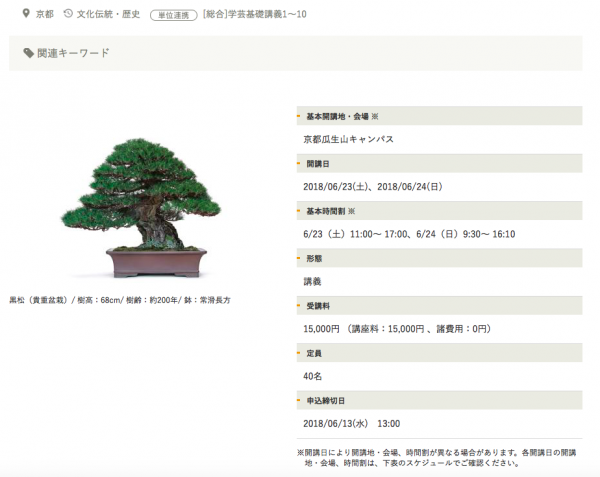Click the 受講料 section header

tap(320, 305)
